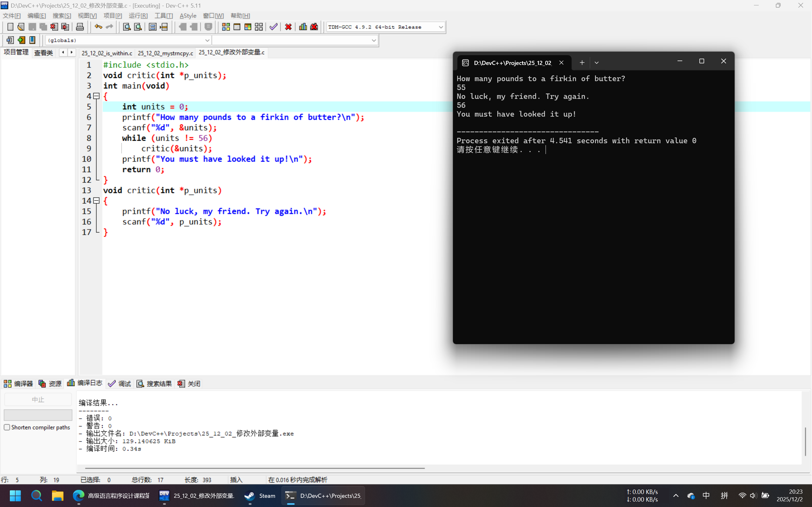This screenshot has height=507, width=812.
Task: Click the Find magnifier icon in toolbar
Action: (127, 27)
